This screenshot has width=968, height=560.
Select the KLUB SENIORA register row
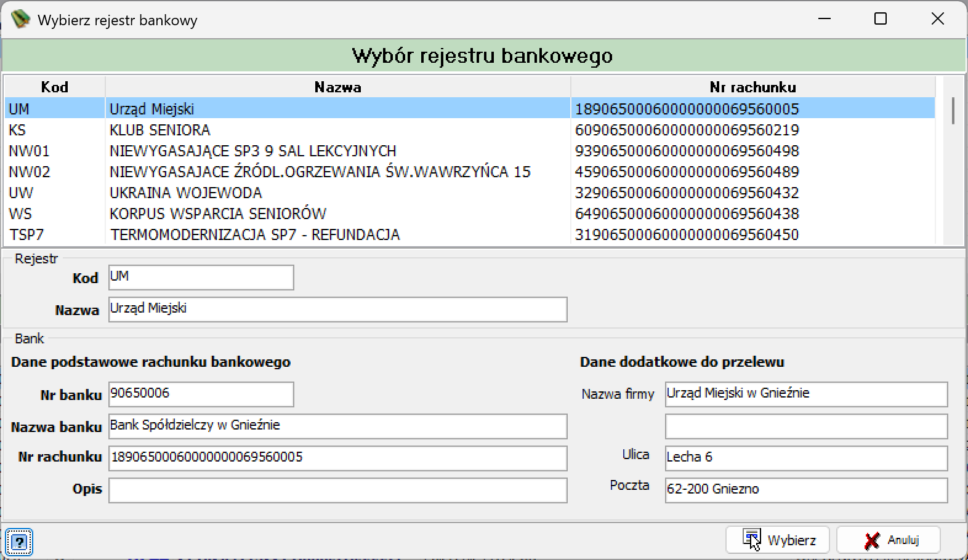(470, 130)
